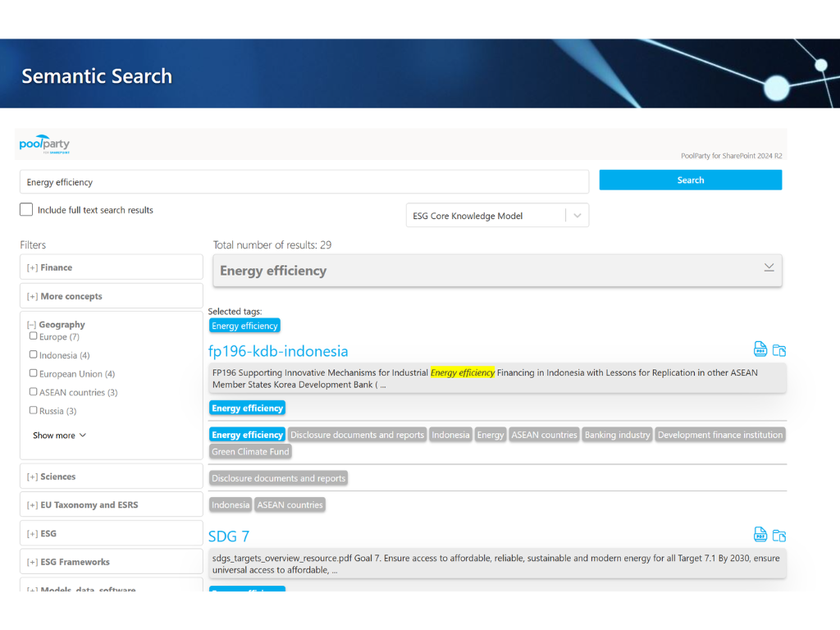Click folder icon beside SDG 7 result
The height and width of the screenshot is (630, 840).
(x=779, y=536)
